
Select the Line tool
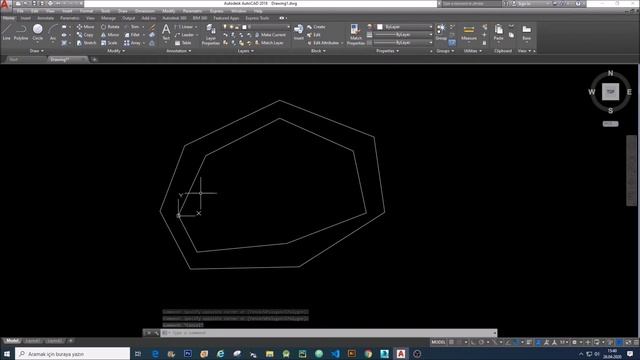6,32
